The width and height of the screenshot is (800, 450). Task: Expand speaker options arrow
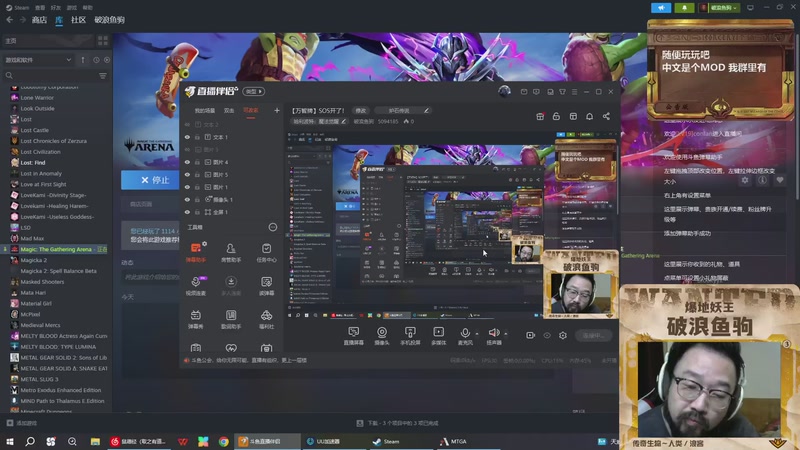pos(506,334)
